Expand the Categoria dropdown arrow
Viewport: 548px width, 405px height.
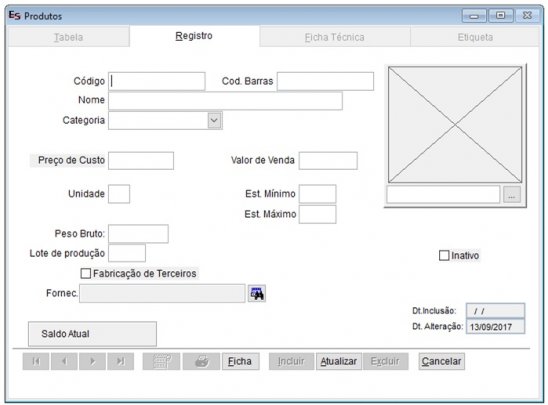pos(214,121)
